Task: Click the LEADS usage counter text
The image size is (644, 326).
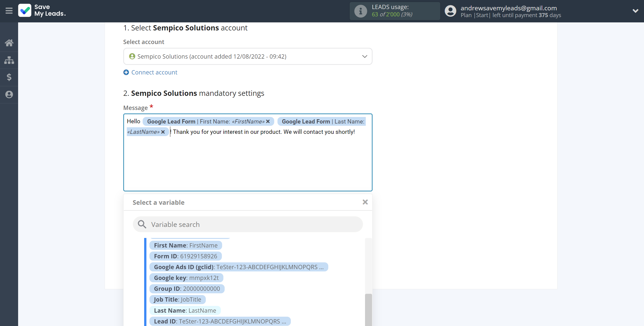Action: pyautogui.click(x=392, y=14)
